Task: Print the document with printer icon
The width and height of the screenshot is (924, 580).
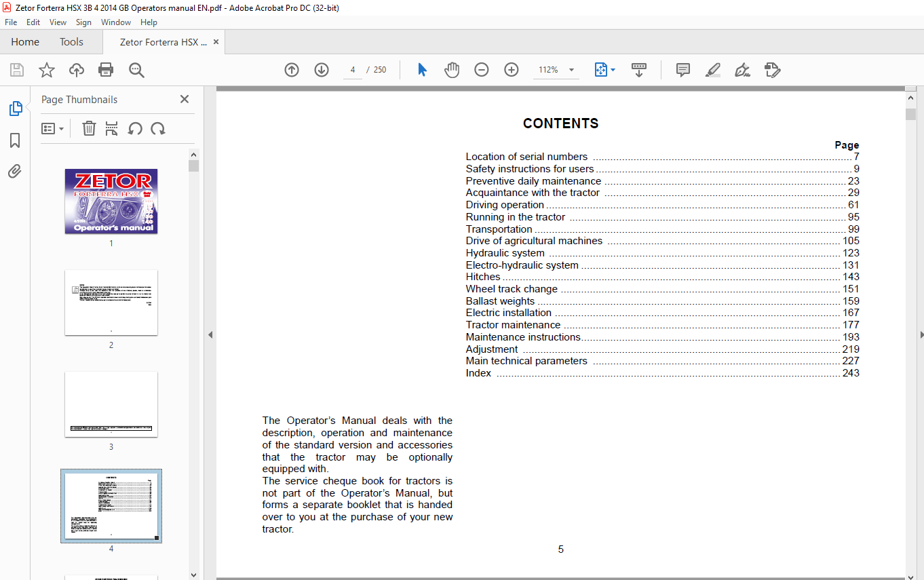Action: point(106,70)
